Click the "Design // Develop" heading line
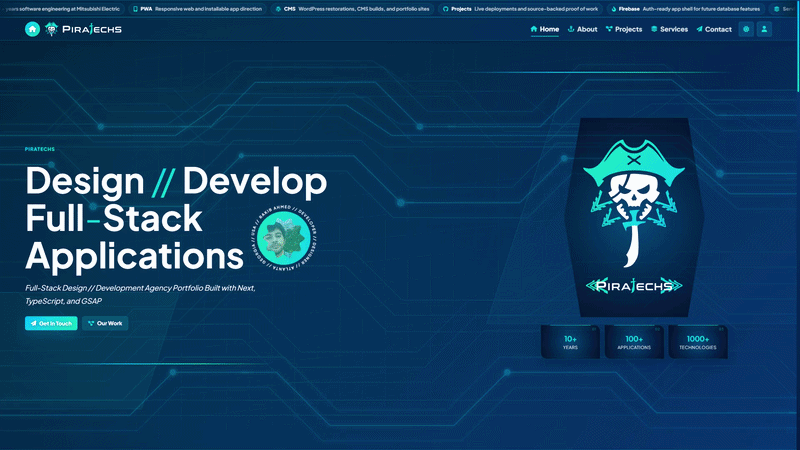800x450 pixels. pos(176,181)
